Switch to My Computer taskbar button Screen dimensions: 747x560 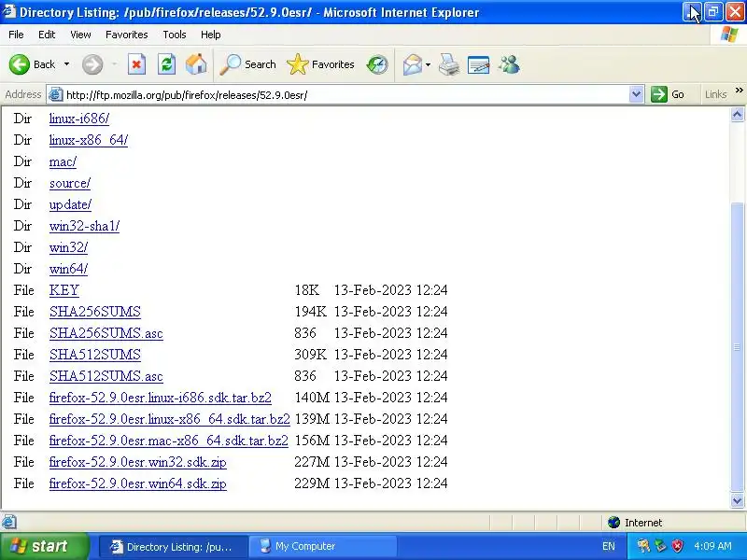[x=323, y=546]
